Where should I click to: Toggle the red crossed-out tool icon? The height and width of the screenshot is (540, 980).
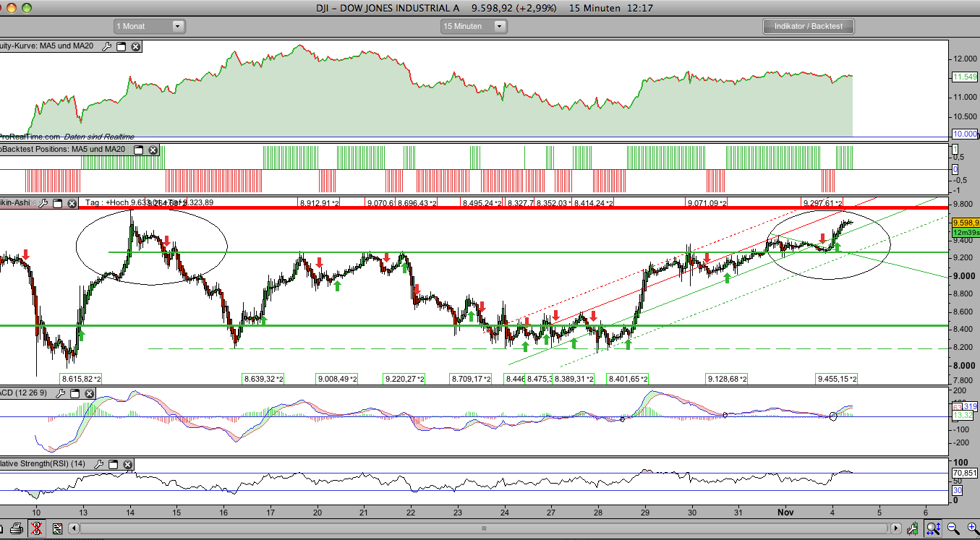pyautogui.click(x=37, y=528)
